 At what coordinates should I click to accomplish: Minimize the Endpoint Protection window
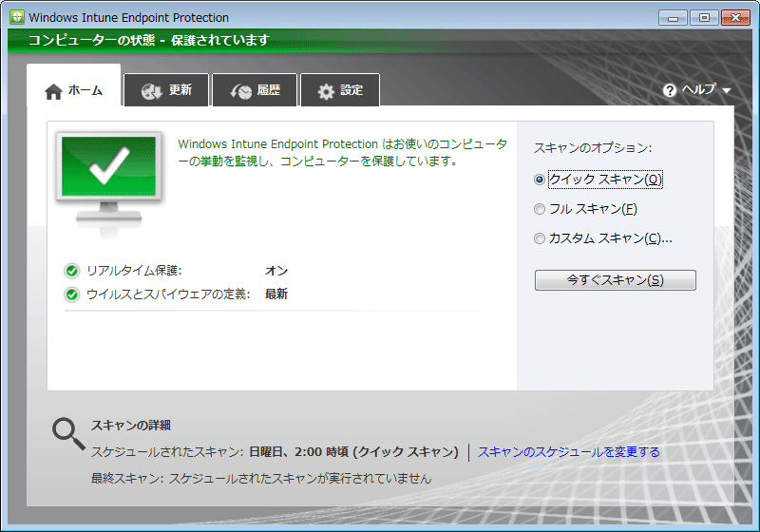pyautogui.click(x=673, y=18)
